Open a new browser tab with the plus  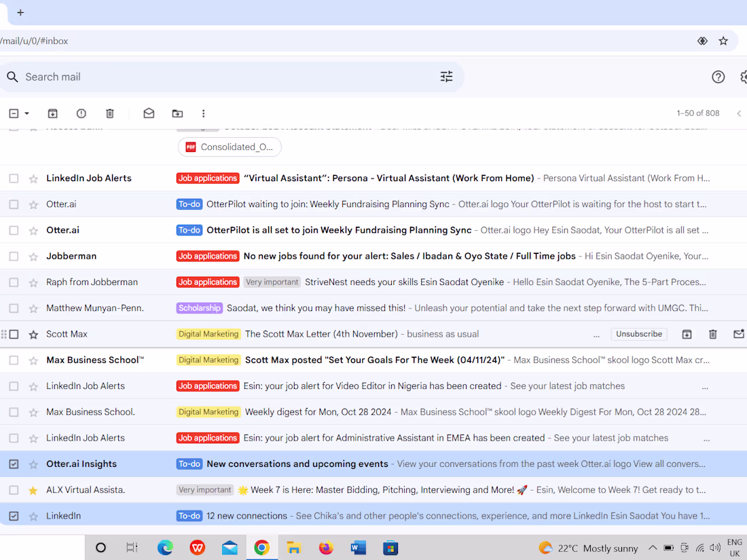[20, 12]
